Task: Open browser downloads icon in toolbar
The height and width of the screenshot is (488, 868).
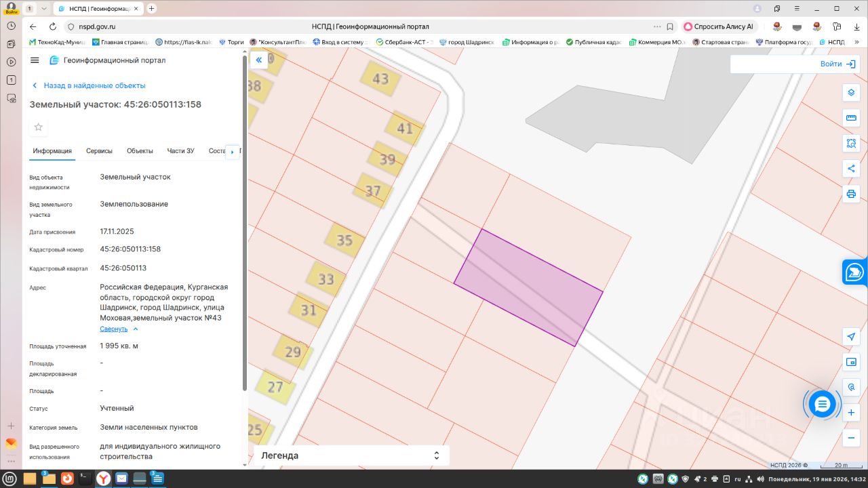Action: pyautogui.click(x=856, y=26)
